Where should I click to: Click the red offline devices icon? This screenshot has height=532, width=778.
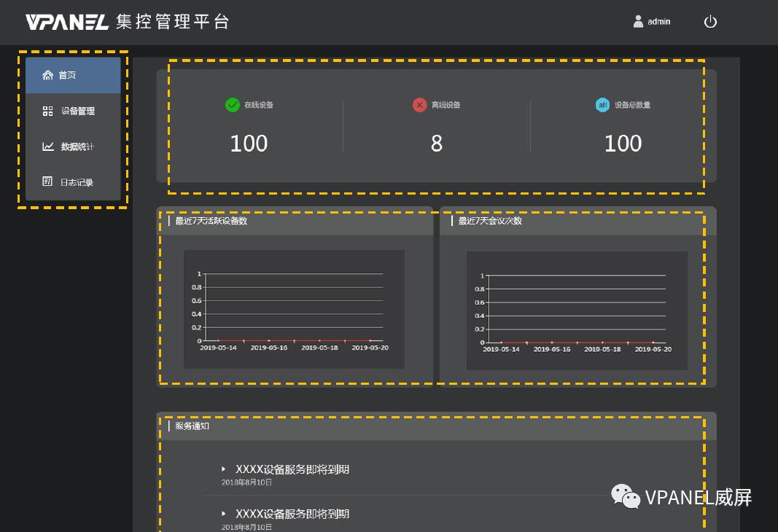pyautogui.click(x=419, y=105)
